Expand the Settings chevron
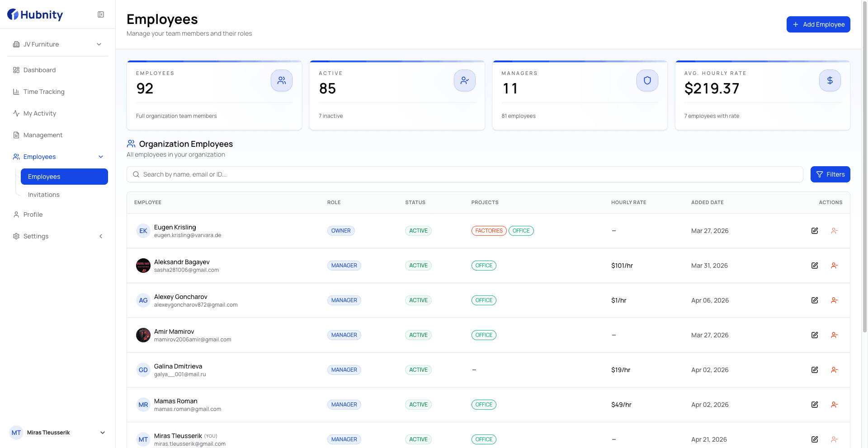 [101, 236]
